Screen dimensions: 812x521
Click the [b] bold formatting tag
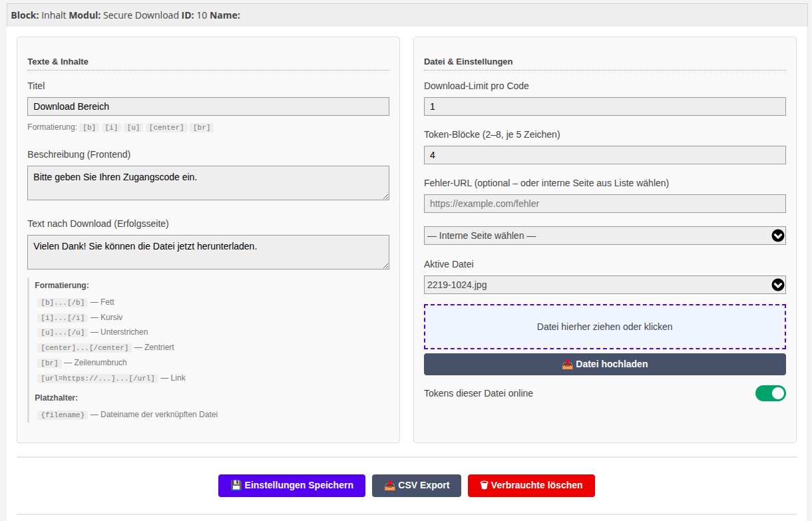90,127
